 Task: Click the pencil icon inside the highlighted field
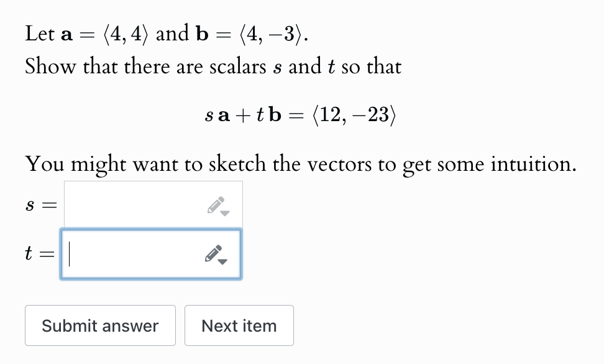click(214, 253)
